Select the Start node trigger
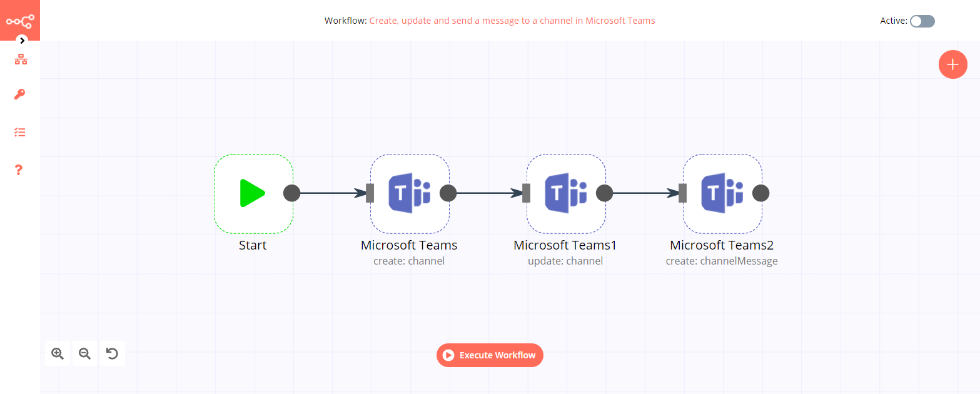The image size is (980, 394). click(253, 193)
